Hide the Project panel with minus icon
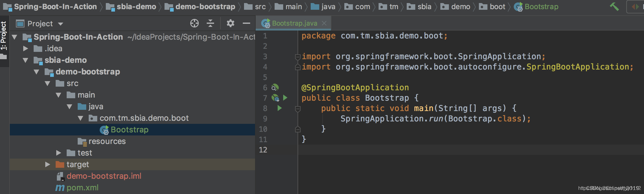The width and height of the screenshot is (644, 194). (x=246, y=23)
